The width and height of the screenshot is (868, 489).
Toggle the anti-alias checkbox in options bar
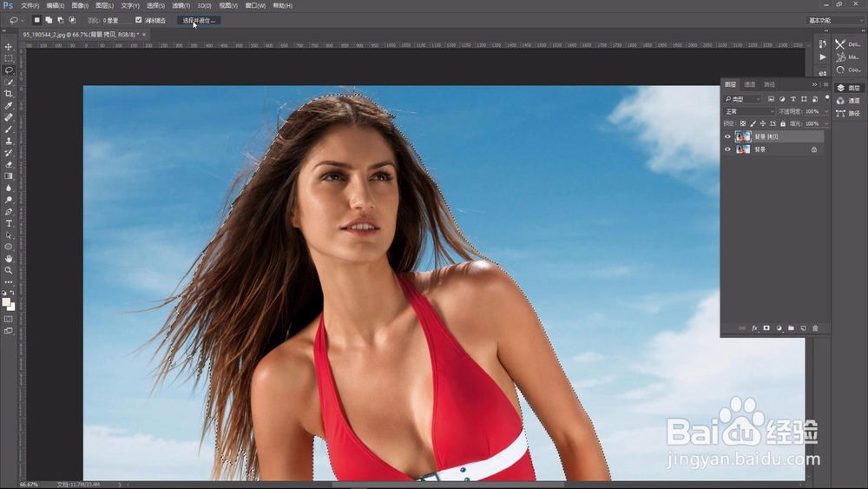(x=138, y=20)
